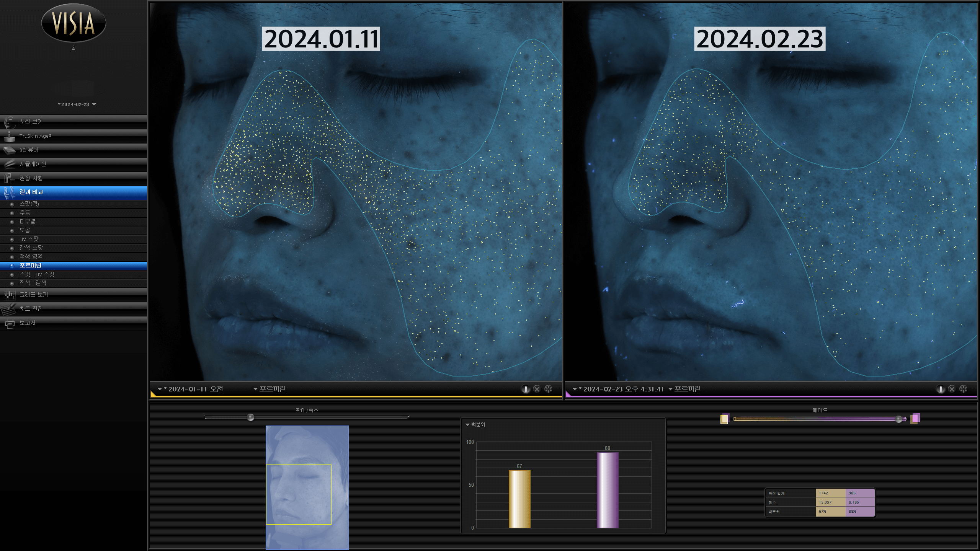The height and width of the screenshot is (551, 980).
Task: Click the face thumbnail navigator preview
Action: [307, 487]
